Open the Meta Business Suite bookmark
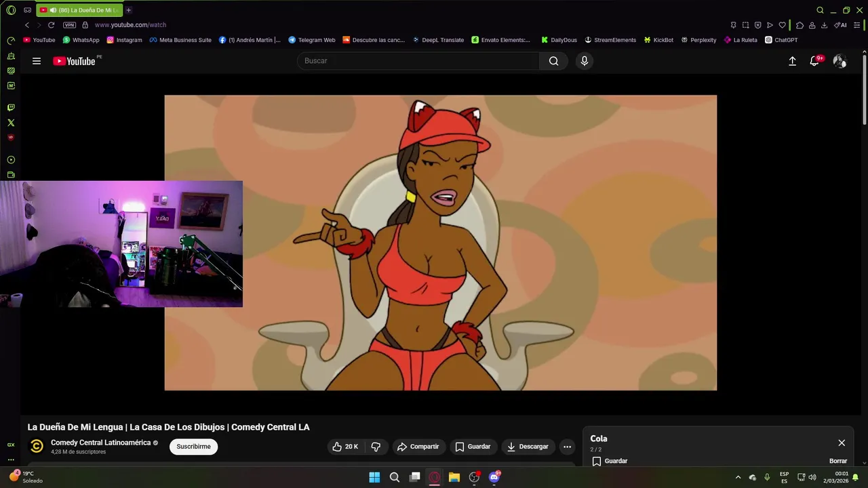Viewport: 868px width, 488px height. tap(180, 40)
